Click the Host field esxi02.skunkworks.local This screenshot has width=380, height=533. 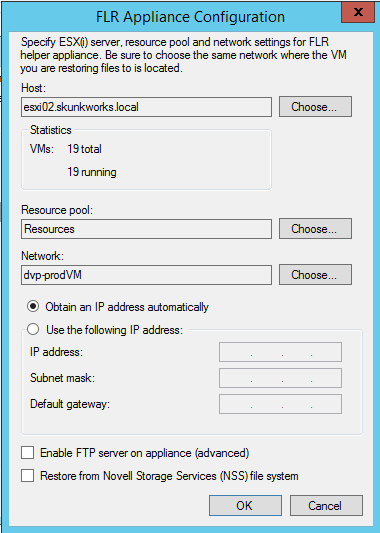(146, 107)
